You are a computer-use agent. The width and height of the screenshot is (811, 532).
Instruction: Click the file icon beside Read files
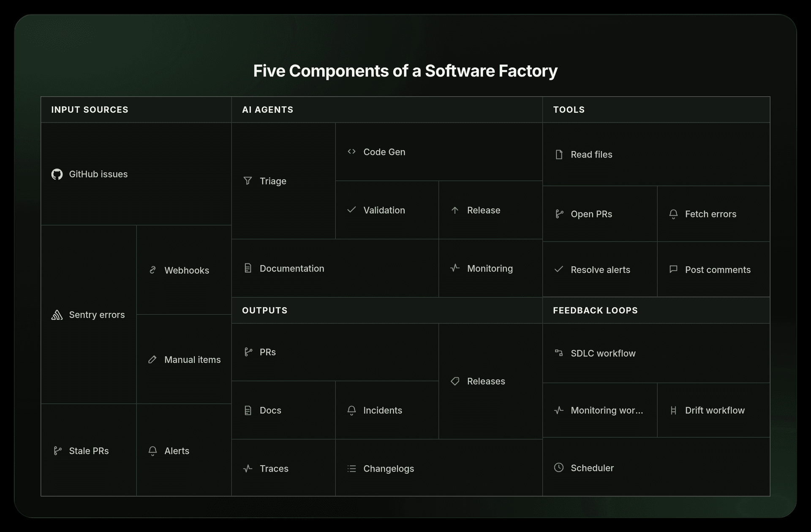pyautogui.click(x=559, y=155)
